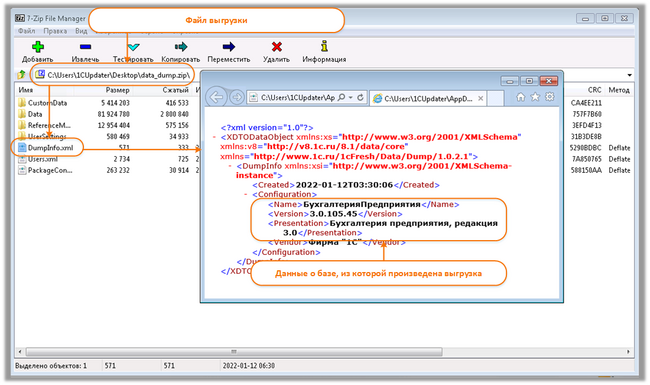The image size is (650, 385).
Task: Click the browser address field C:\Users\1CUpdater\Ap
Action: tap(298, 97)
